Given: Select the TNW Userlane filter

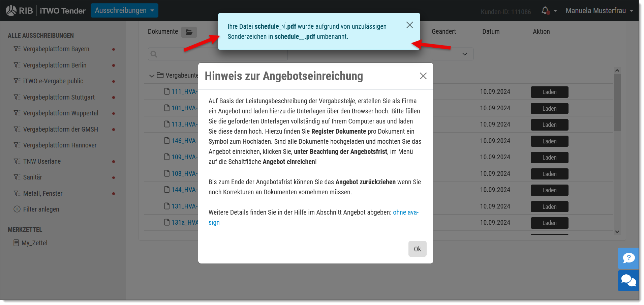Looking at the screenshot, I should click(42, 161).
